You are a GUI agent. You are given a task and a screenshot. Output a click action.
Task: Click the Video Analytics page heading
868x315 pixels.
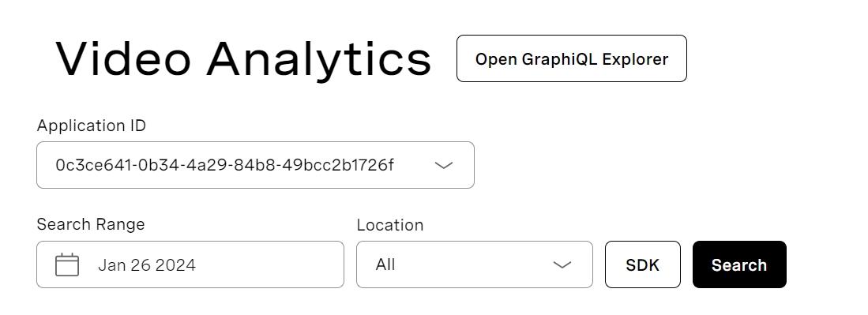coord(243,58)
